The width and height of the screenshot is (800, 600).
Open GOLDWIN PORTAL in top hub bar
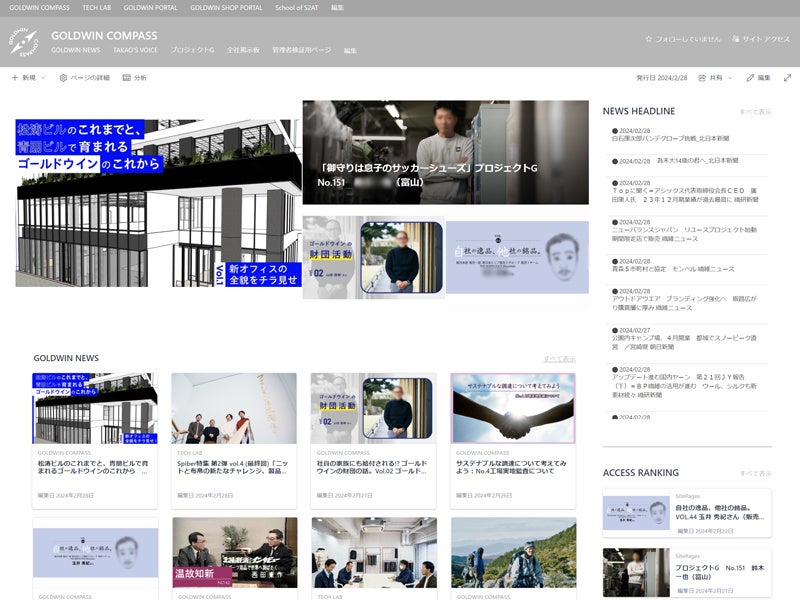tap(150, 8)
